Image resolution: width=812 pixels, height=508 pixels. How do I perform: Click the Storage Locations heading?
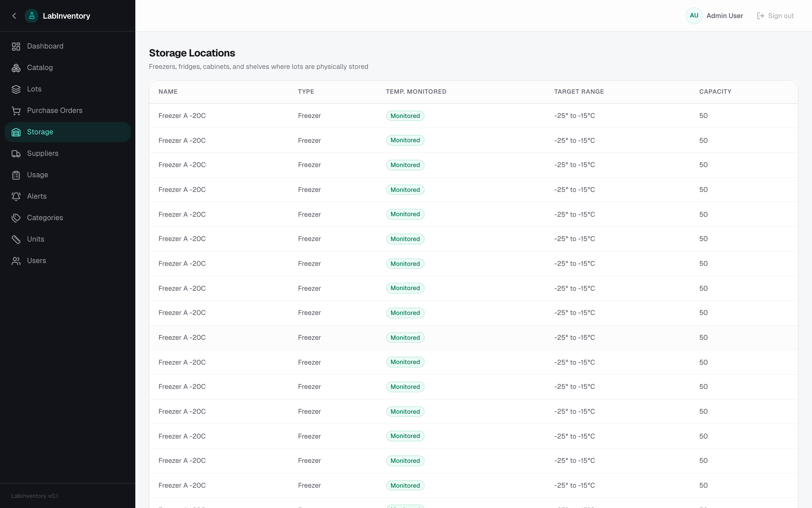click(x=192, y=53)
